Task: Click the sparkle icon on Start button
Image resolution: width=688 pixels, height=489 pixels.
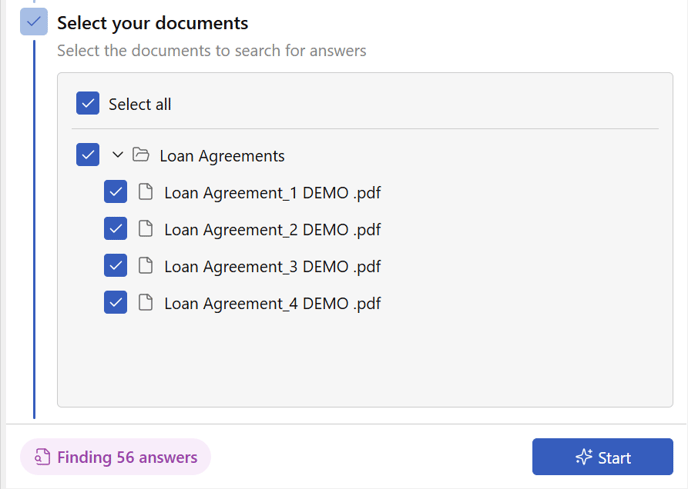Action: click(x=584, y=457)
